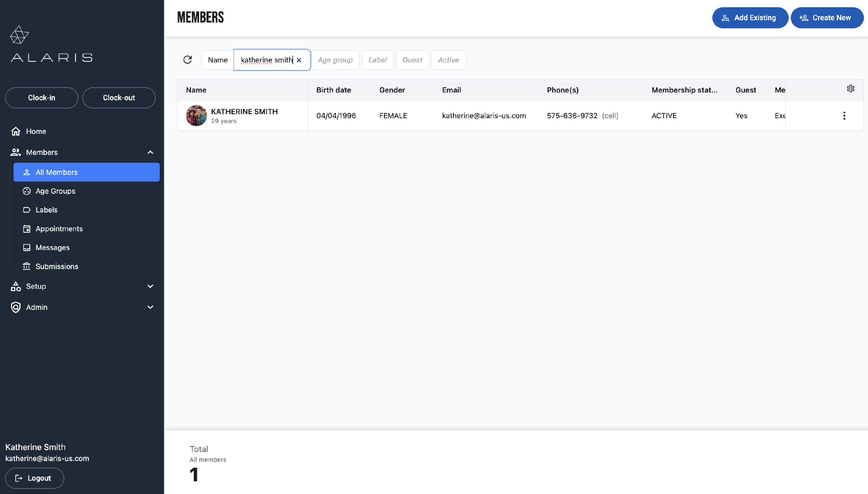Open Messages inbox
The image size is (868, 494).
point(53,247)
